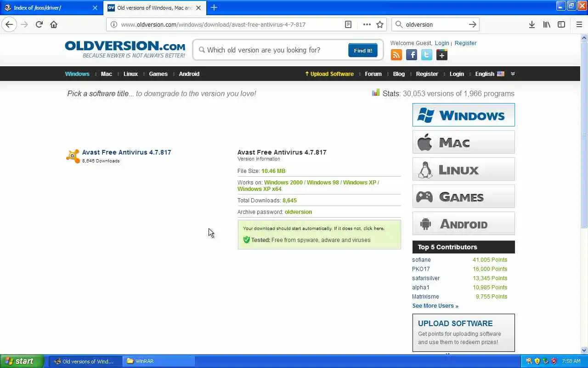The image size is (588, 368).
Task: Open the browser library icon
Action: 546,24
